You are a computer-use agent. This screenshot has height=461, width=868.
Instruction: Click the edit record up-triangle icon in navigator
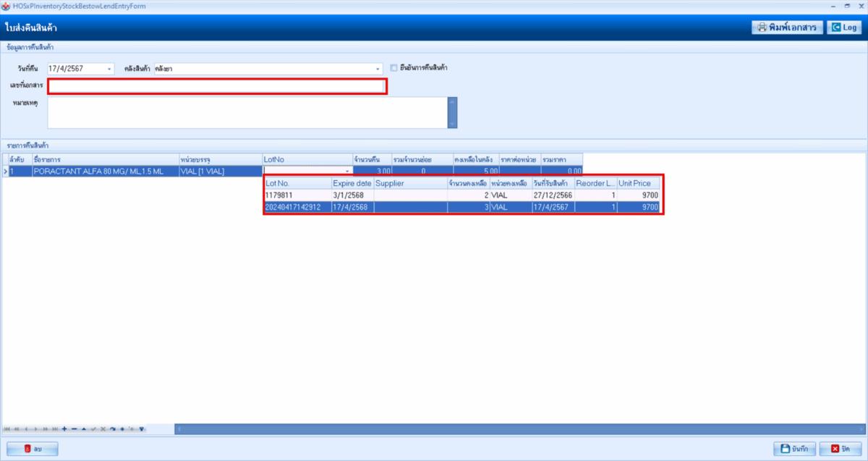pyautogui.click(x=83, y=429)
